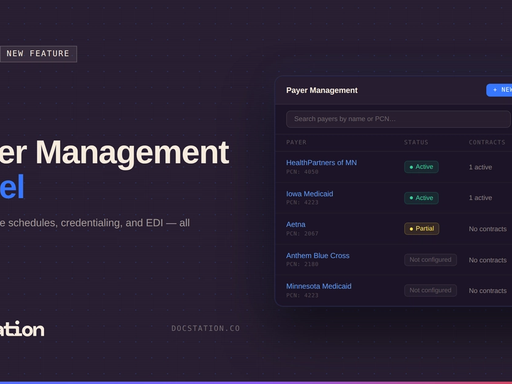Open the Anthem Blue Cross payer link
Viewport: 512px width, 384px height.
click(318, 256)
